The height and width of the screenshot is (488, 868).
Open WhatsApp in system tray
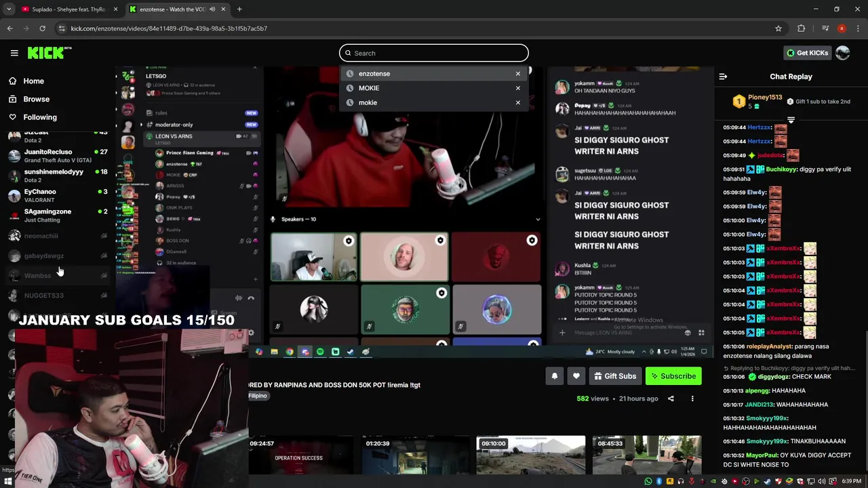(648, 481)
